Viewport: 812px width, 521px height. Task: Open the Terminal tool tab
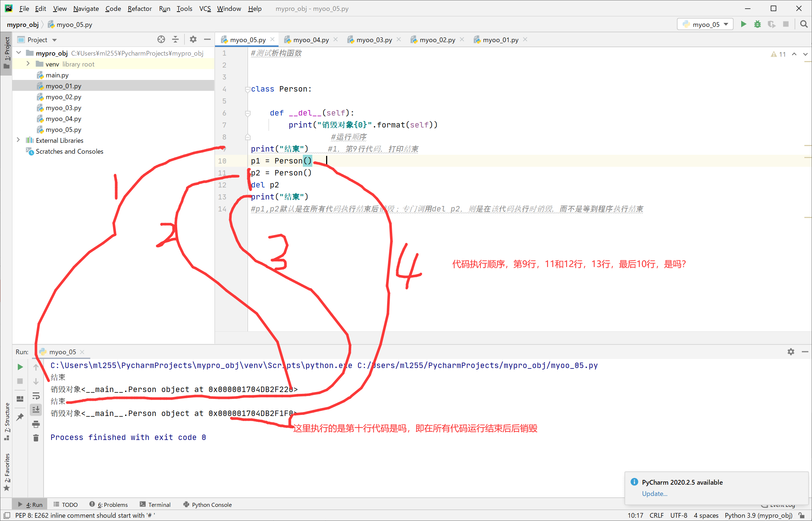coord(155,505)
